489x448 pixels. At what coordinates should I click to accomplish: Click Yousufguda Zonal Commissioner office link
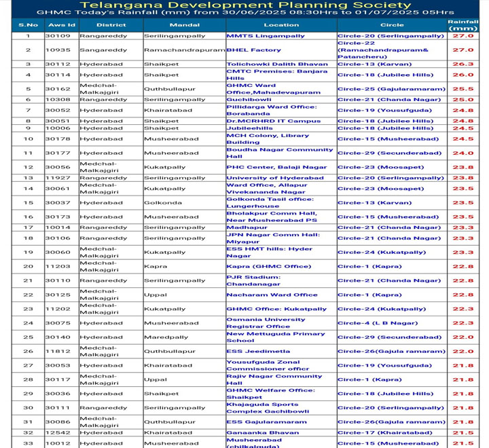pyautogui.click(x=268, y=365)
